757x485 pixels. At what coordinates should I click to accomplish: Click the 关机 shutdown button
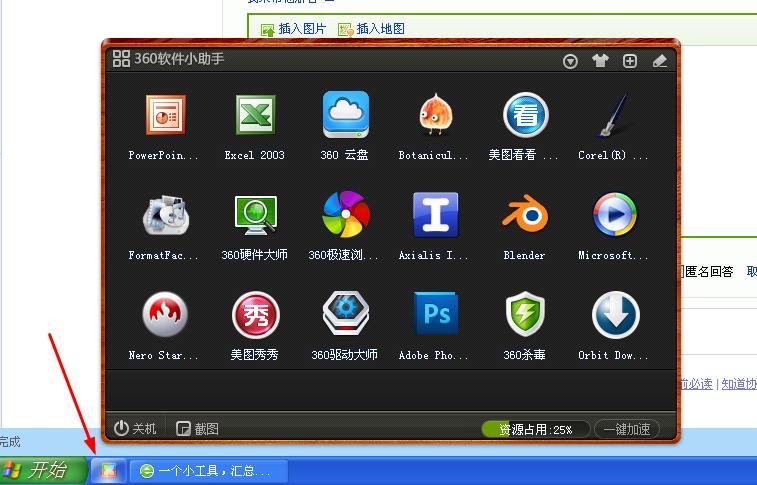(x=135, y=428)
